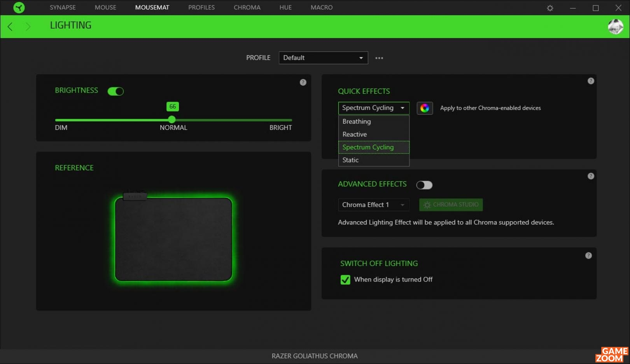Click the Brightness panel help icon
The width and height of the screenshot is (630, 364).
303,82
